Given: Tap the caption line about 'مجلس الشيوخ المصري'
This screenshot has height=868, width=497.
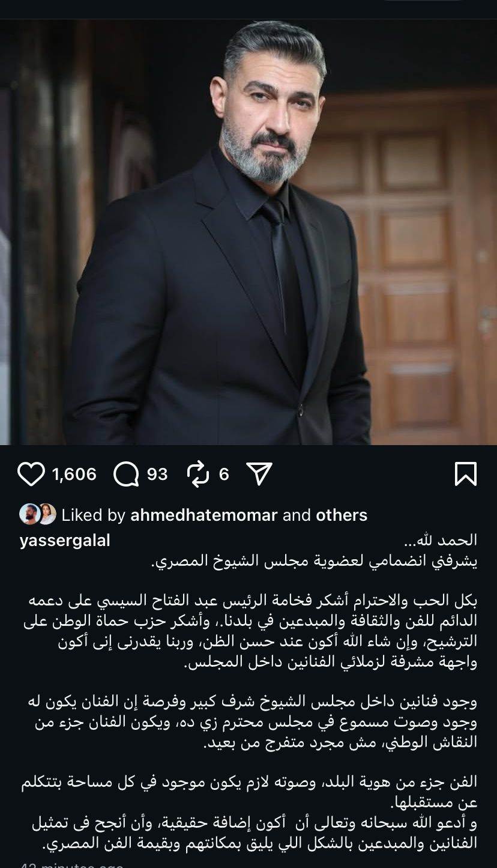Looking at the screenshot, I should click(313, 562).
